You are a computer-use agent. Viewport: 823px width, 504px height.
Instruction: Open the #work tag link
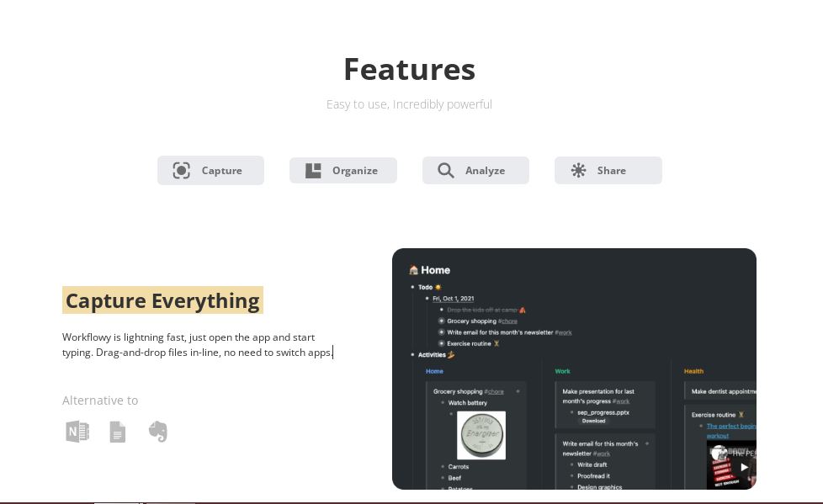coord(562,332)
